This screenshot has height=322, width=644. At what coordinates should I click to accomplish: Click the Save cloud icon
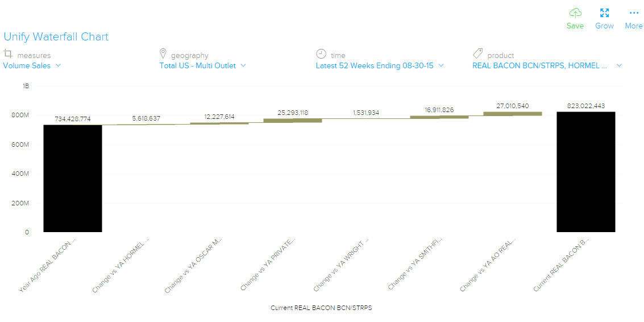coord(575,13)
